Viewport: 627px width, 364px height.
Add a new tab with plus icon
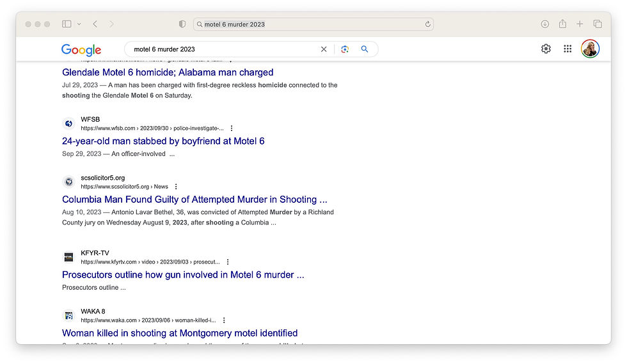click(x=580, y=24)
